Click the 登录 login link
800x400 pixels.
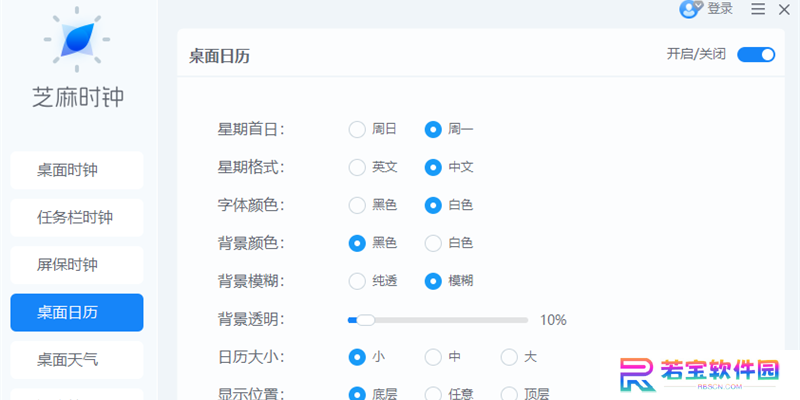click(x=720, y=9)
